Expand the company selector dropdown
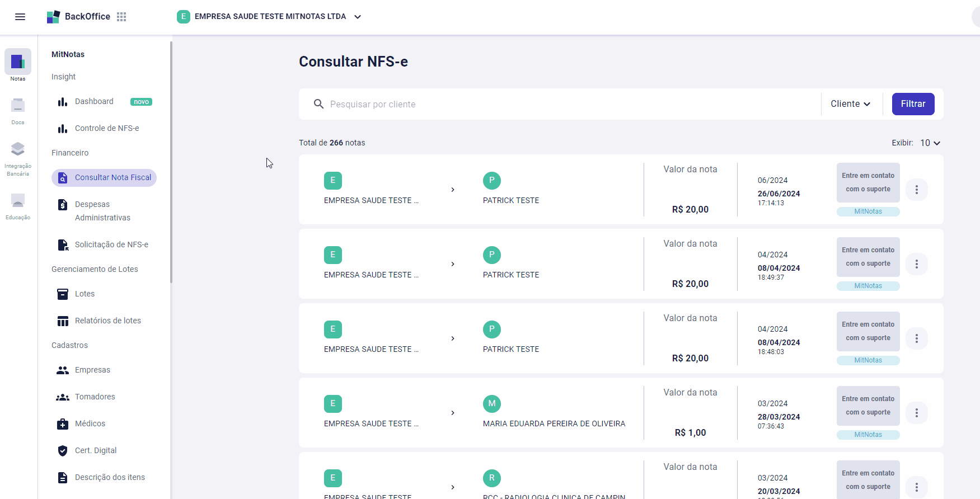Viewport: 980px width, 499px height. (x=358, y=17)
